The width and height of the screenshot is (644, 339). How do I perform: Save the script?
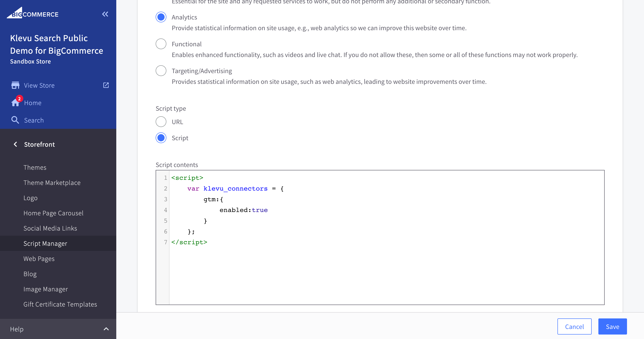pos(612,326)
